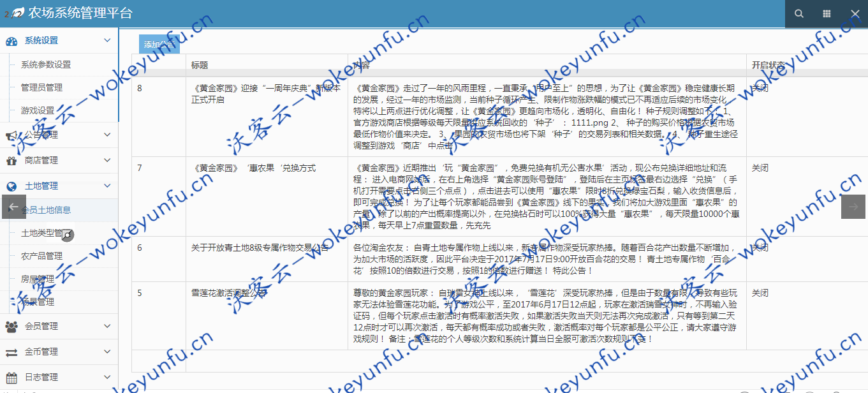868x393 pixels.
Task: Click title 关于开放青土地8级专属作物交易公告
Action: pyautogui.click(x=260, y=248)
